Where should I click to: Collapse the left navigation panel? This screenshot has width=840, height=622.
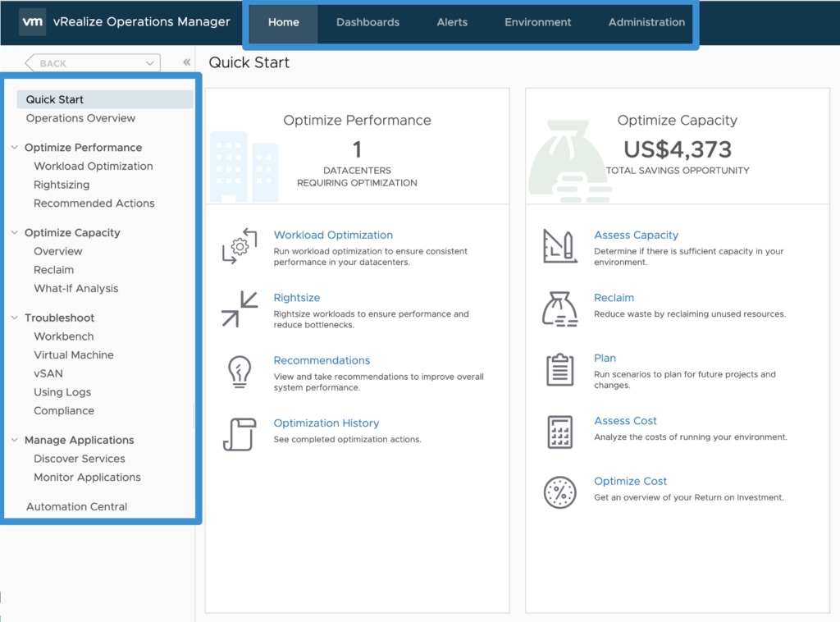tap(187, 62)
